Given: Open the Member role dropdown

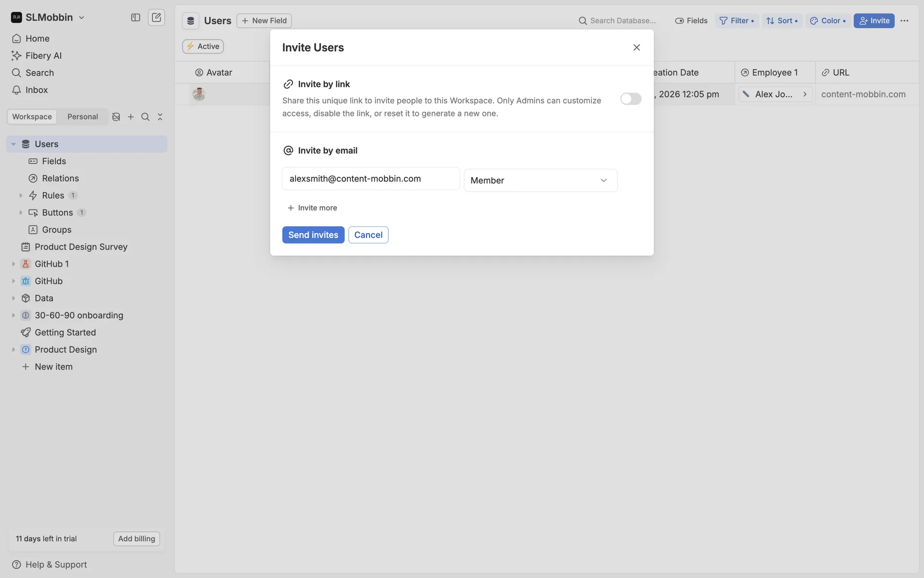Looking at the screenshot, I should click(540, 181).
